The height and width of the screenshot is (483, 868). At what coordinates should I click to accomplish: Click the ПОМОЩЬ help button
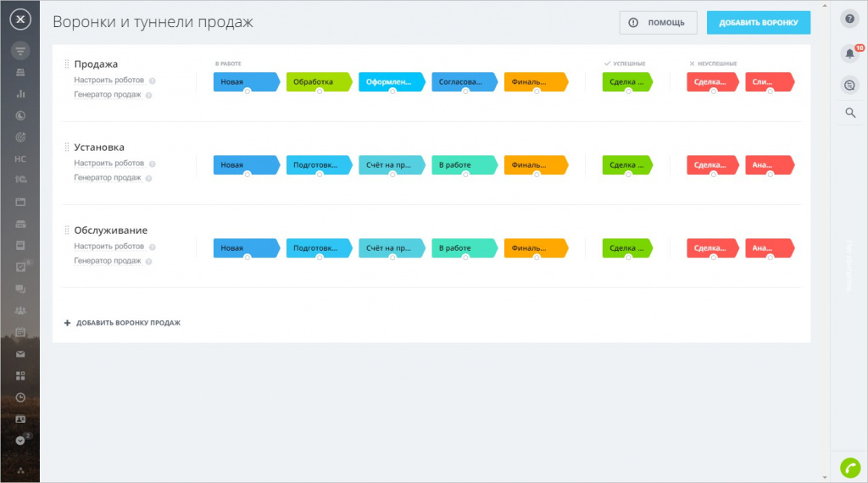pos(658,23)
